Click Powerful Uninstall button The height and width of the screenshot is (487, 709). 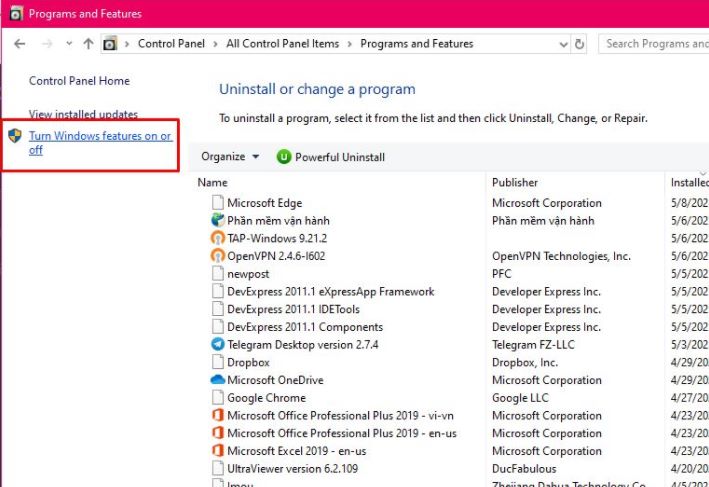coord(331,157)
